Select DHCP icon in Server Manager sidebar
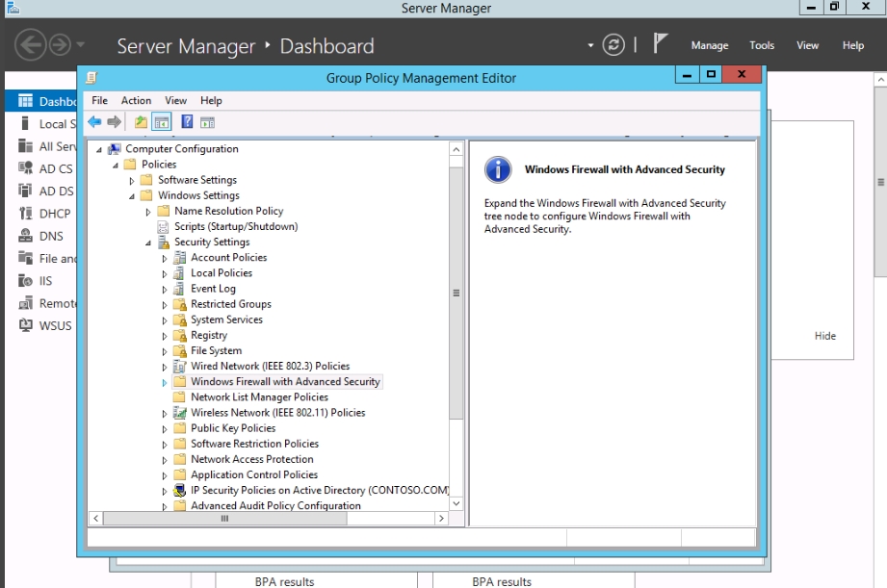Screen dimensions: 887x588 (x=25, y=213)
